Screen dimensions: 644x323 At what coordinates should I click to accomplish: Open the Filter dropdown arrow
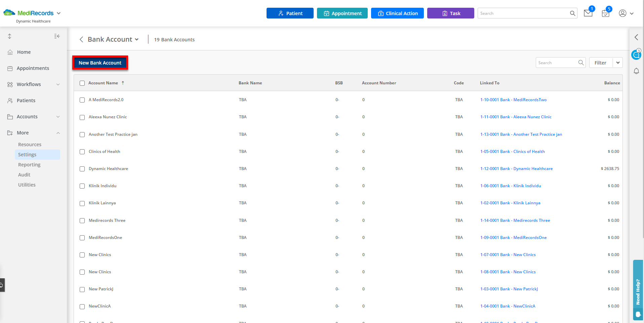pyautogui.click(x=618, y=63)
